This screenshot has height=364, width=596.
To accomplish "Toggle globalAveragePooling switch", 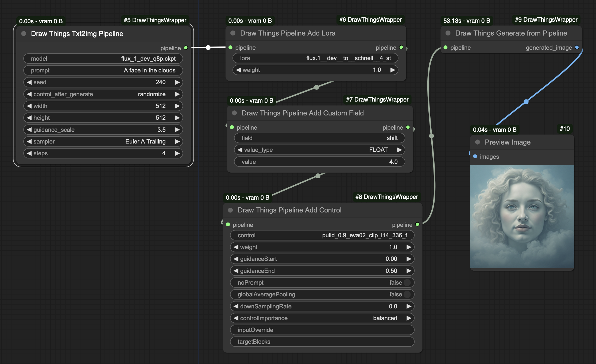I will coord(407,294).
